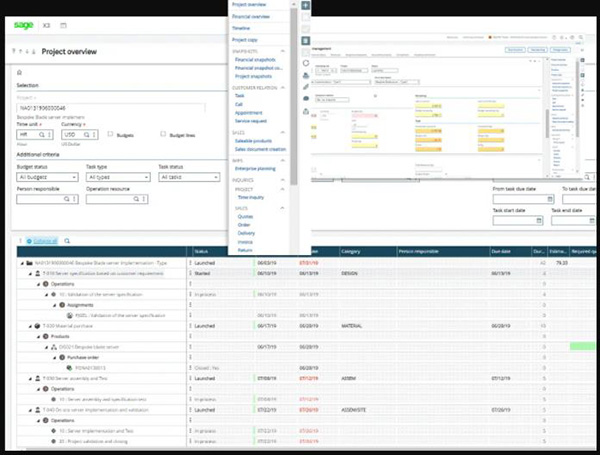This screenshot has width=600, height=455.
Task: Open the Sales document creation link
Action: tap(261, 149)
